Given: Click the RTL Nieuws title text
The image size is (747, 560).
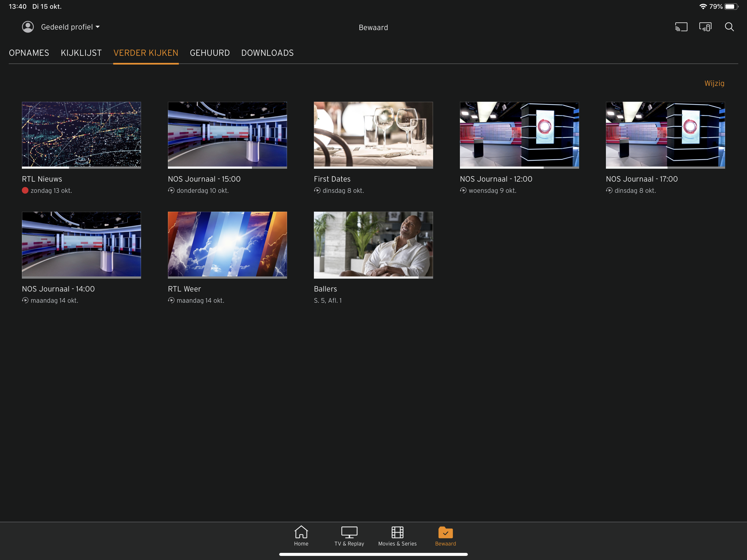Looking at the screenshot, I should [x=42, y=179].
